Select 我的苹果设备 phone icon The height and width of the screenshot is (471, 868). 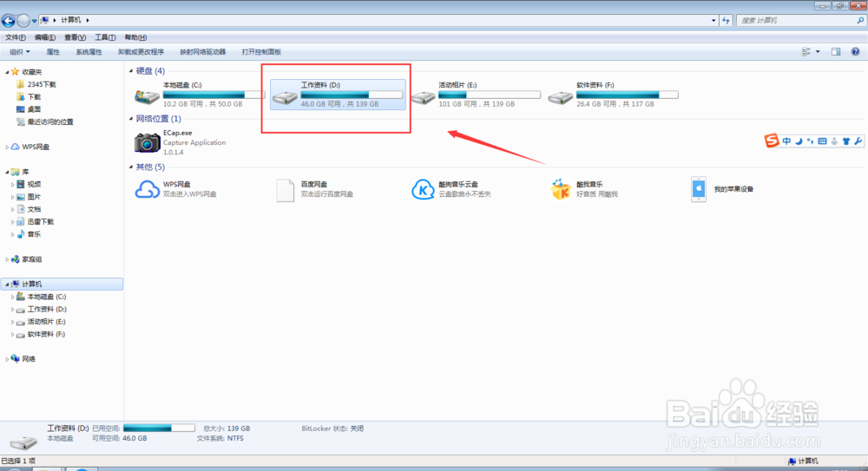tap(699, 189)
